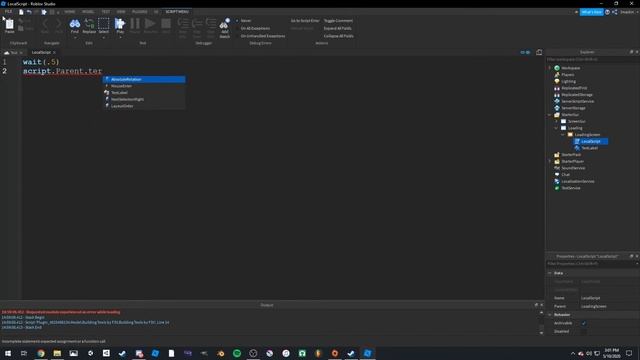The image size is (640, 360).
Task: Select StarterPack in the Explorer
Action: point(571,155)
